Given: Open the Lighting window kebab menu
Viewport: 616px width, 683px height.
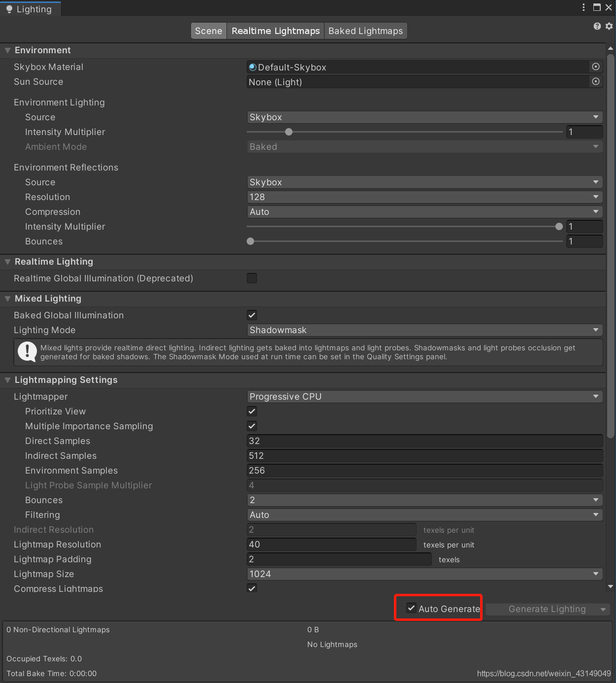Looking at the screenshot, I should point(584,7).
